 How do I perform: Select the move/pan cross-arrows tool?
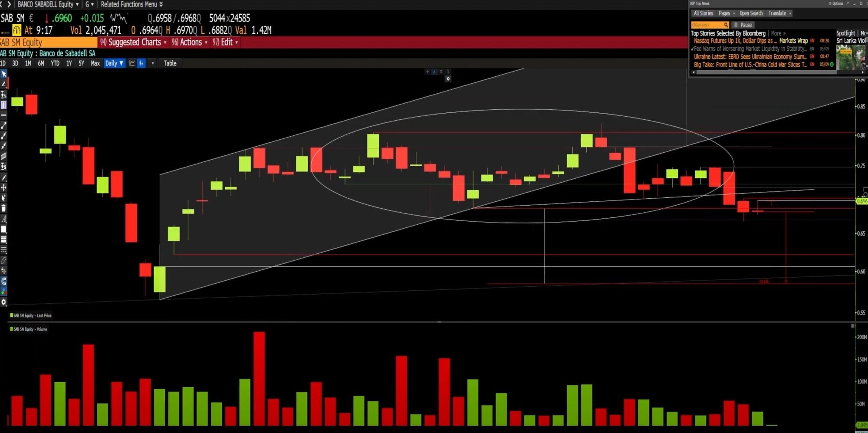(4, 187)
